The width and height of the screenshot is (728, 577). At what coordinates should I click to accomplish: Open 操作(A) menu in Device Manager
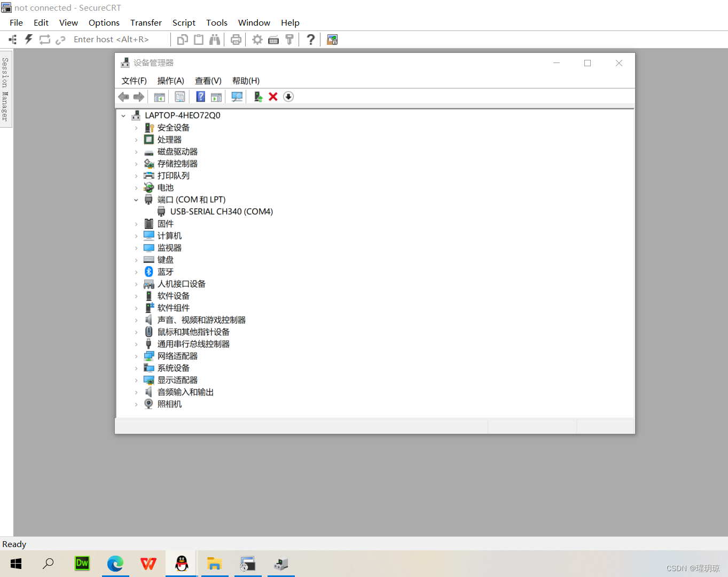(170, 81)
